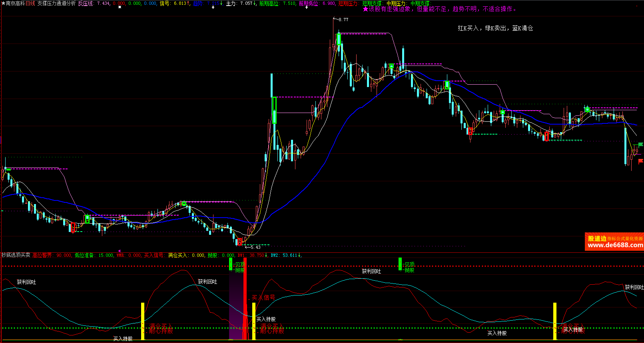
Task: Click the rightmost yellow buy signal bar
Action: click(x=555, y=321)
